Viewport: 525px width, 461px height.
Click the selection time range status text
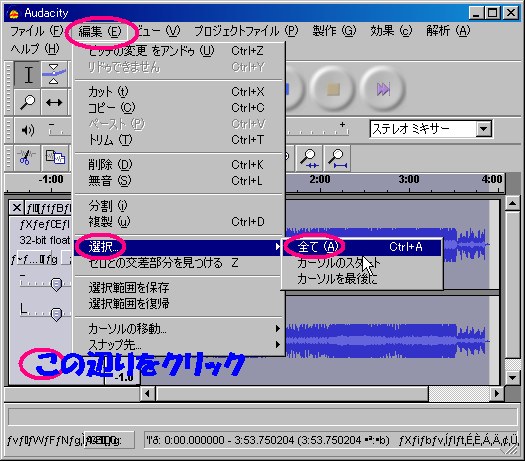click(x=268, y=440)
